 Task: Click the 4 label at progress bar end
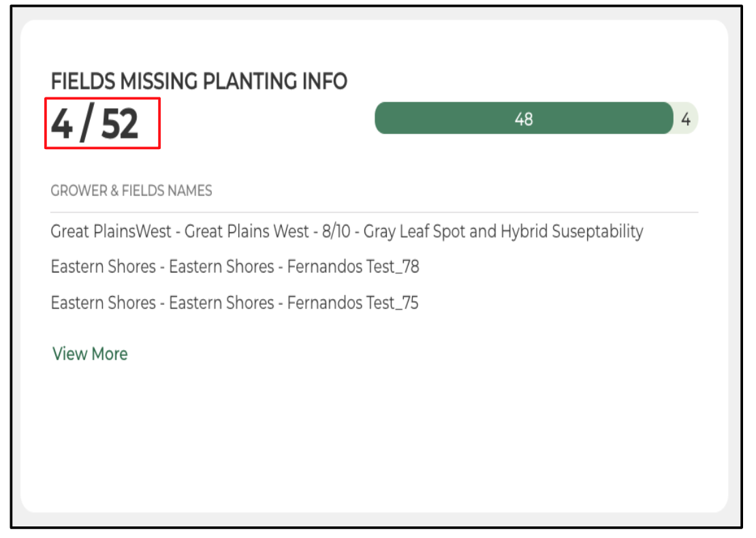point(686,120)
